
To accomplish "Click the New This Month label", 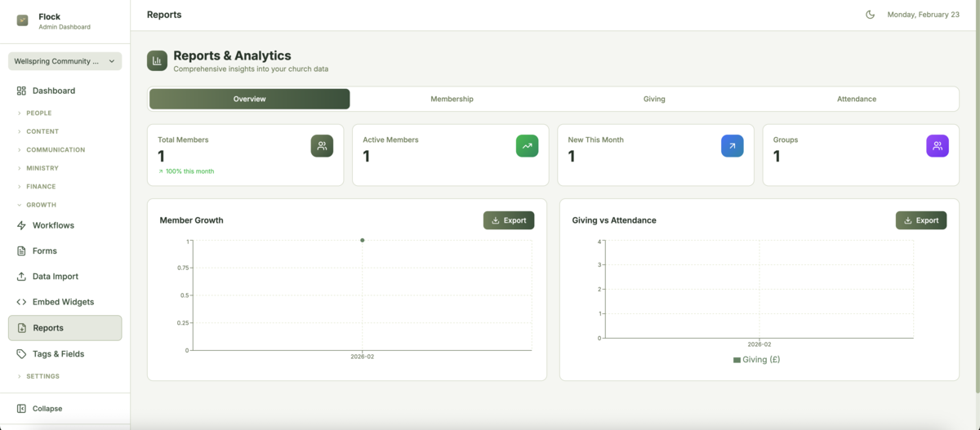I will (x=595, y=140).
